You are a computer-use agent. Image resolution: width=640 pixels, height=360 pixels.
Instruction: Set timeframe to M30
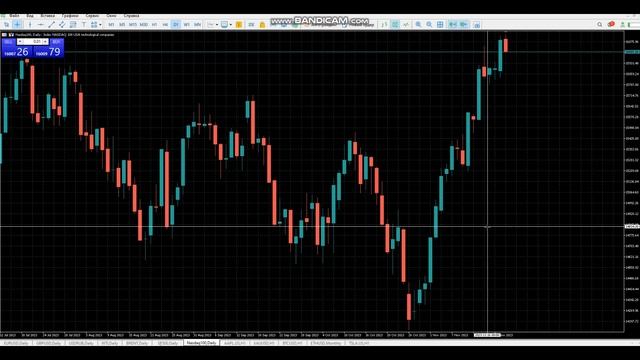point(144,25)
